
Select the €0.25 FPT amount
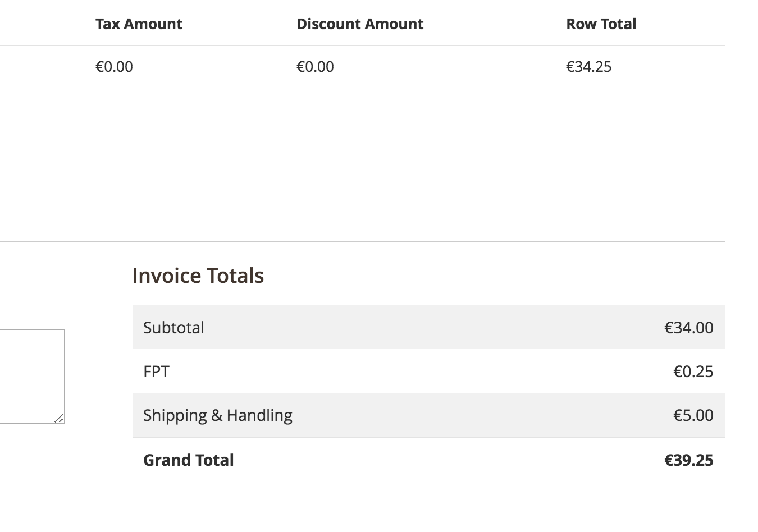pyautogui.click(x=693, y=372)
